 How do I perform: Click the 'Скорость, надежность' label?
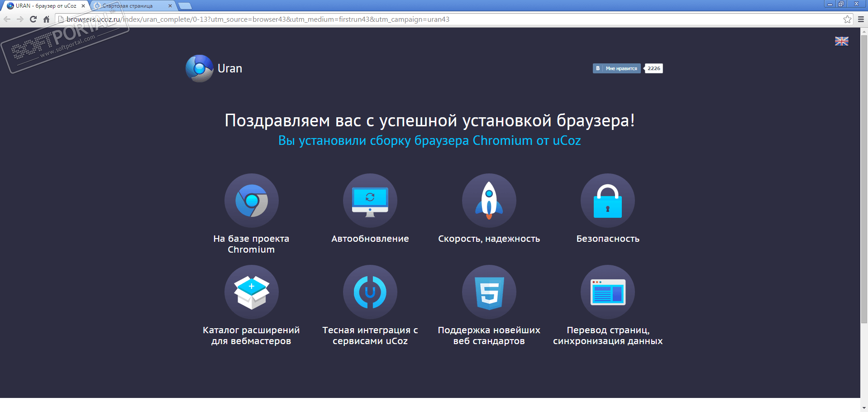(x=489, y=239)
